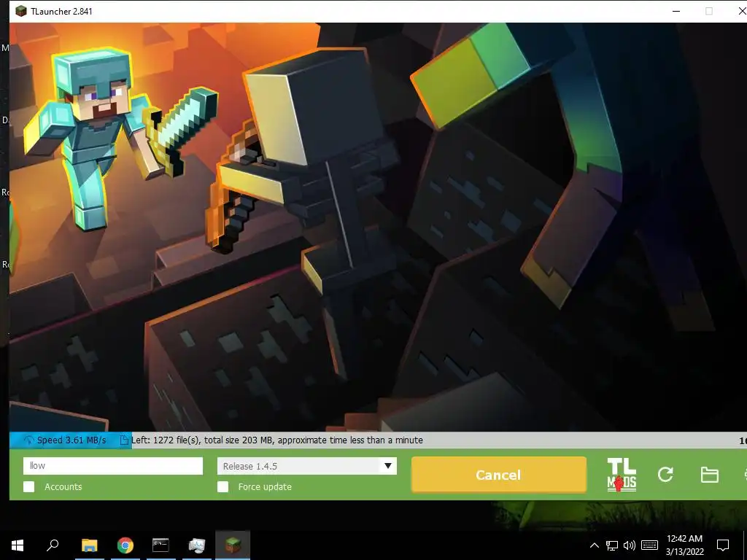Launch Google Chrome from taskbar
The image size is (747, 560).
[x=125, y=545]
